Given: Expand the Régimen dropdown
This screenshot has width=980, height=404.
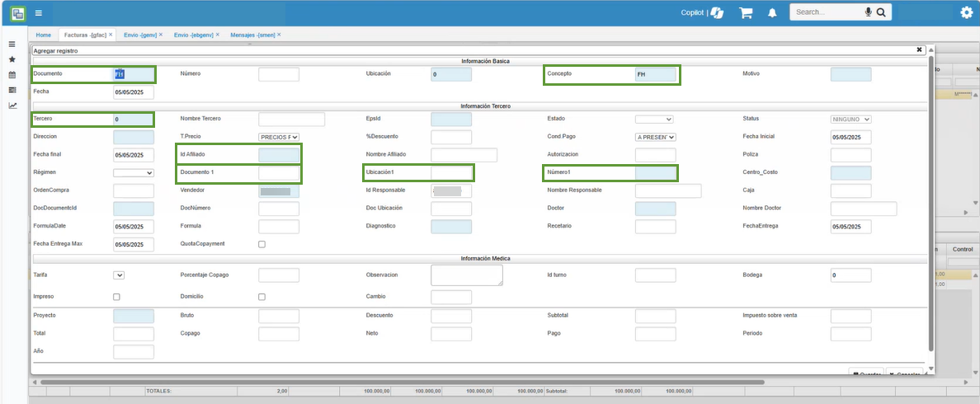Looking at the screenshot, I should pyautogui.click(x=134, y=173).
